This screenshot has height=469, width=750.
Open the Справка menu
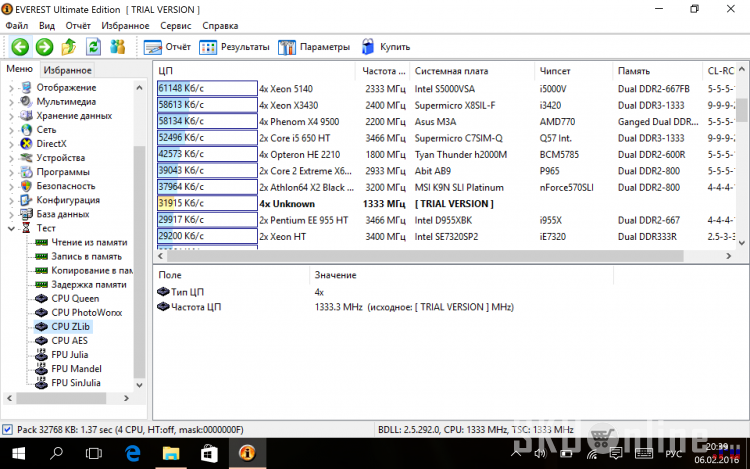(x=220, y=26)
